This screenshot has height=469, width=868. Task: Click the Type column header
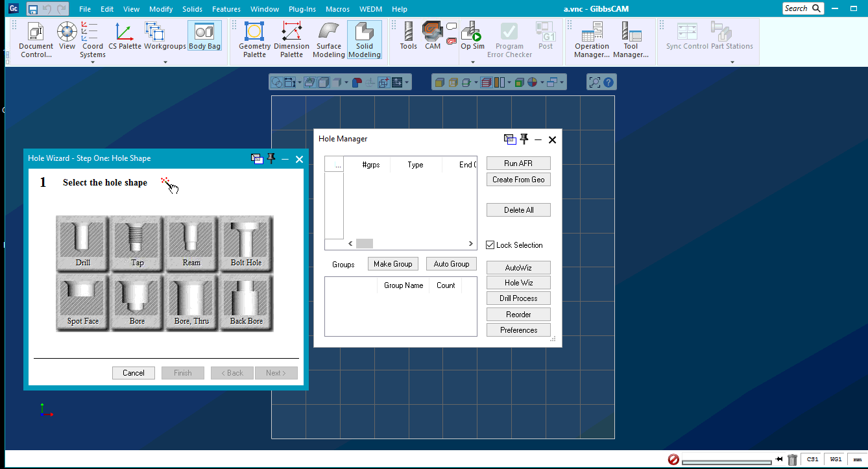tap(415, 165)
